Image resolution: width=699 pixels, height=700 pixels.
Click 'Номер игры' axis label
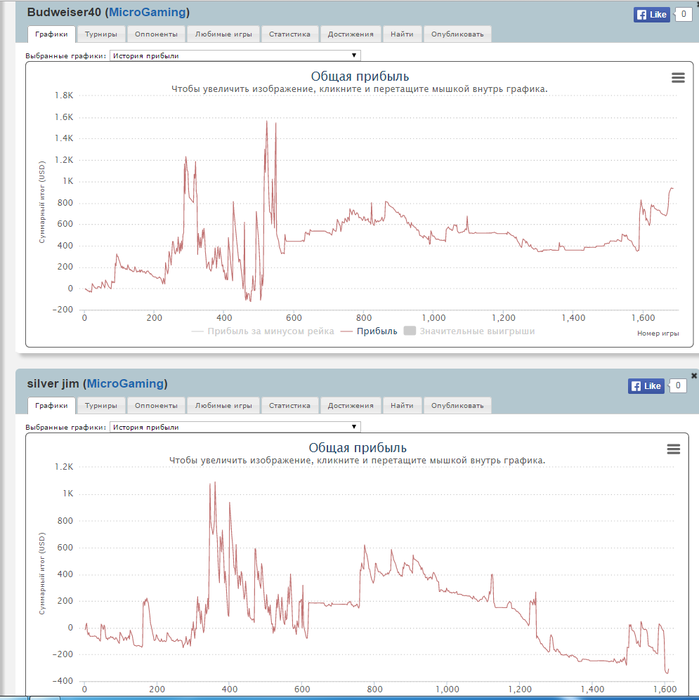[658, 333]
